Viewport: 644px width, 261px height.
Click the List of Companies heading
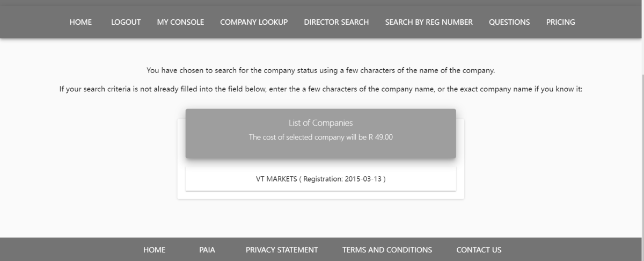coord(320,124)
